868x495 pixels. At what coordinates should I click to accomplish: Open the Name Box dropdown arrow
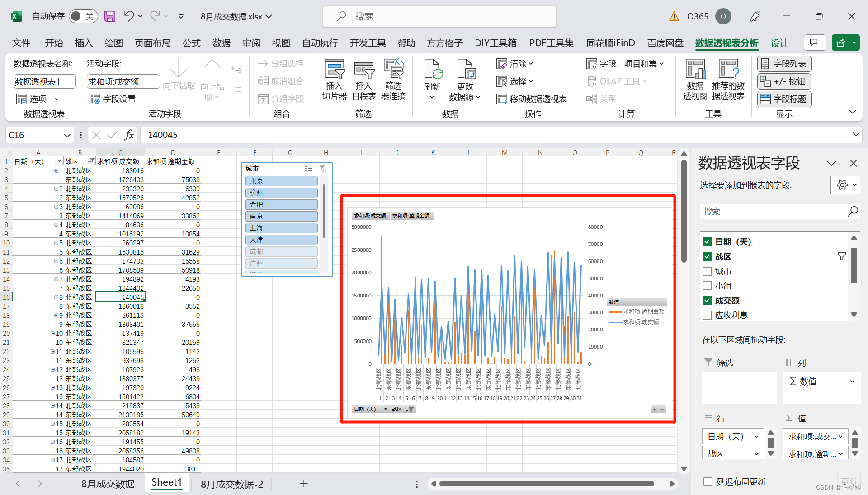coord(67,135)
